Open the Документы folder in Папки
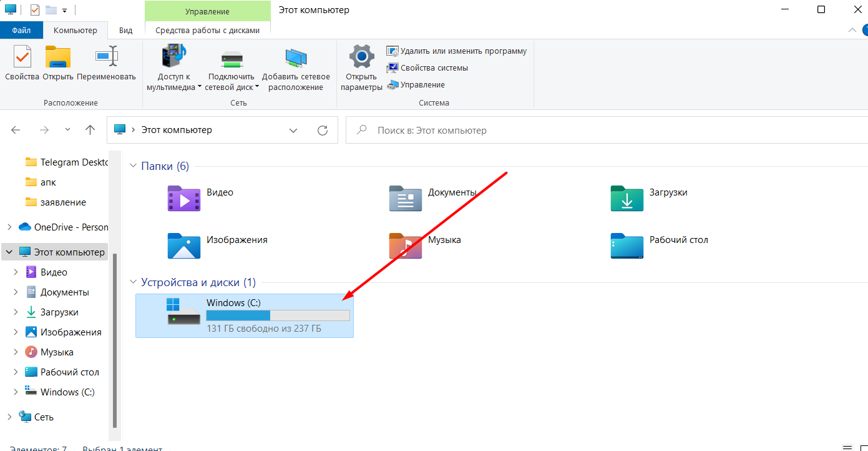Screen dimensions: 868x451 (432, 198)
